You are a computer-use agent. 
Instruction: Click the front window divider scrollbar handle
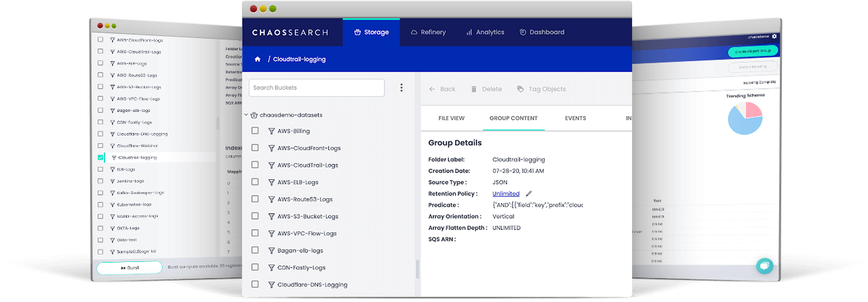tap(418, 269)
